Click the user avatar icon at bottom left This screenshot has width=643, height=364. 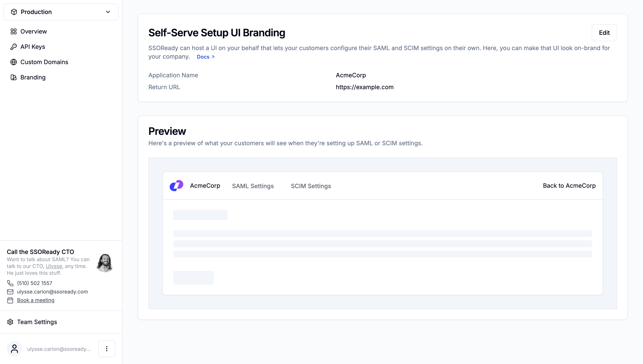pos(14,348)
